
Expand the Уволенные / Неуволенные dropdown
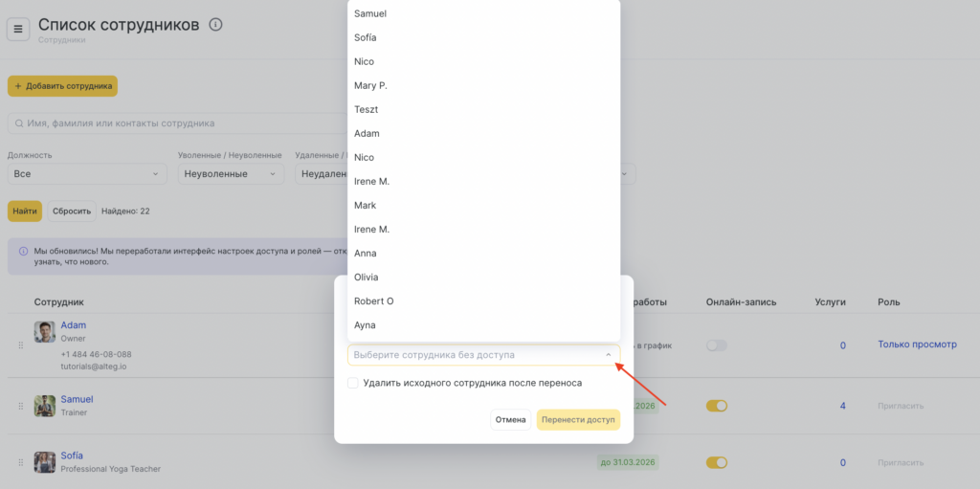pos(230,174)
